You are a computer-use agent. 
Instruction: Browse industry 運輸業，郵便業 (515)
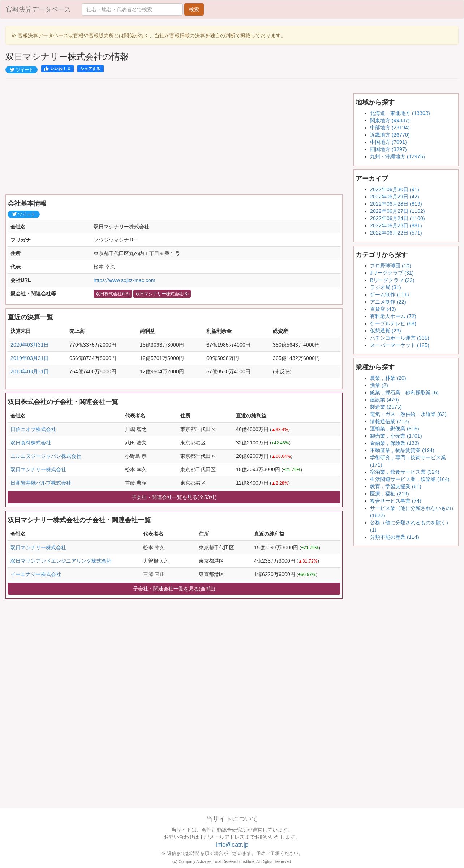coord(395,429)
